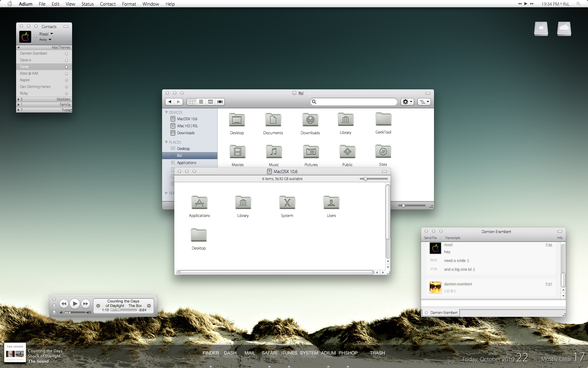Screen dimensions: 588x368
Task: Open the Users folder icon
Action: (331, 203)
